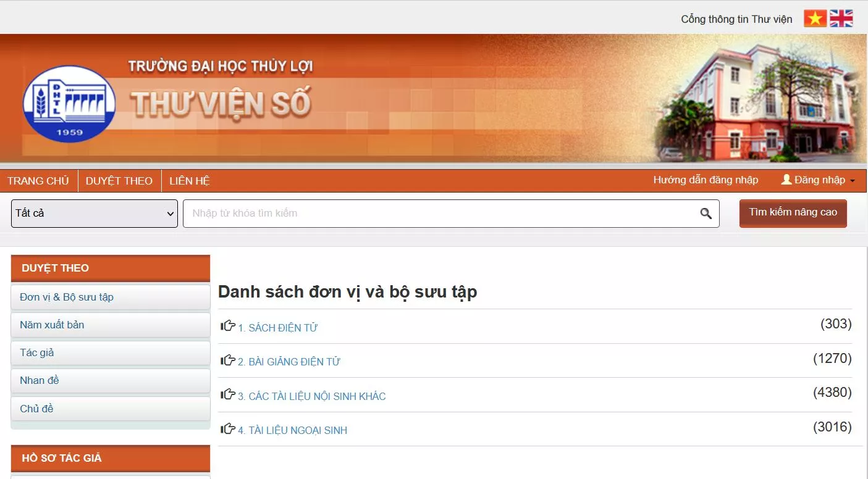Viewport: 868px width, 479px height.
Task: Click the university logo with 1959
Action: (69, 104)
